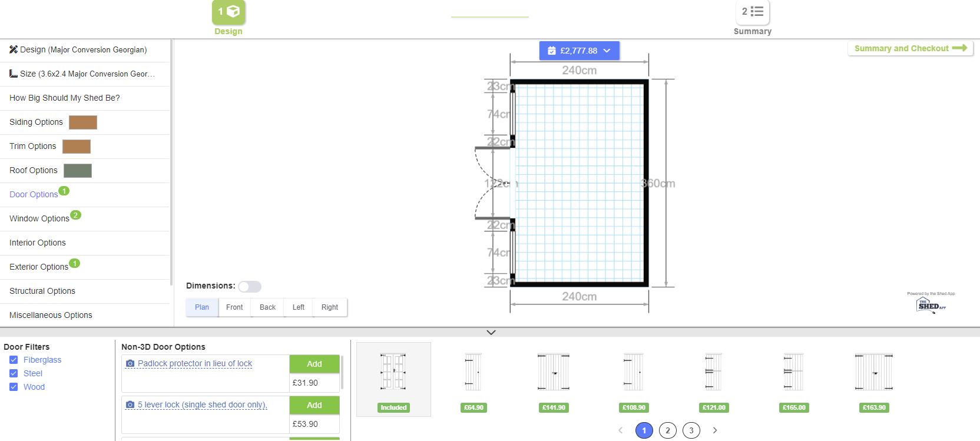The height and width of the screenshot is (441, 980).
Task: Click the Roof Options green color swatch
Action: click(x=78, y=171)
